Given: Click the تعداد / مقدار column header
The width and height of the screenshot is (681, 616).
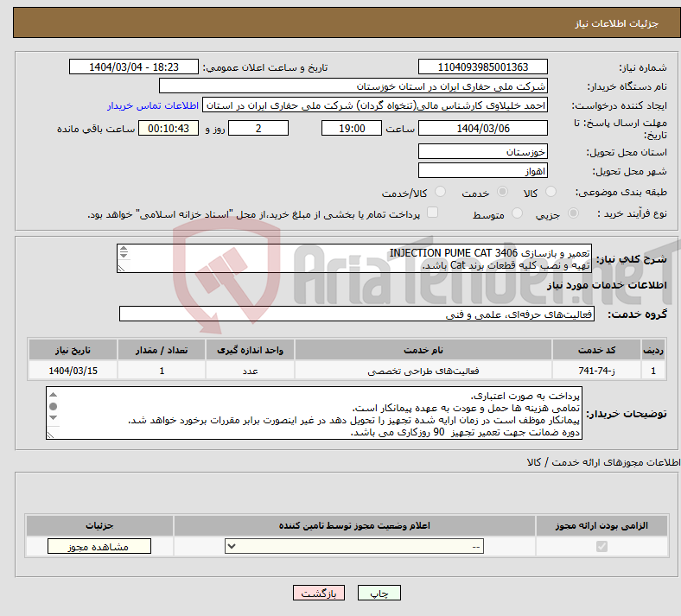Looking at the screenshot, I should pyautogui.click(x=161, y=350).
